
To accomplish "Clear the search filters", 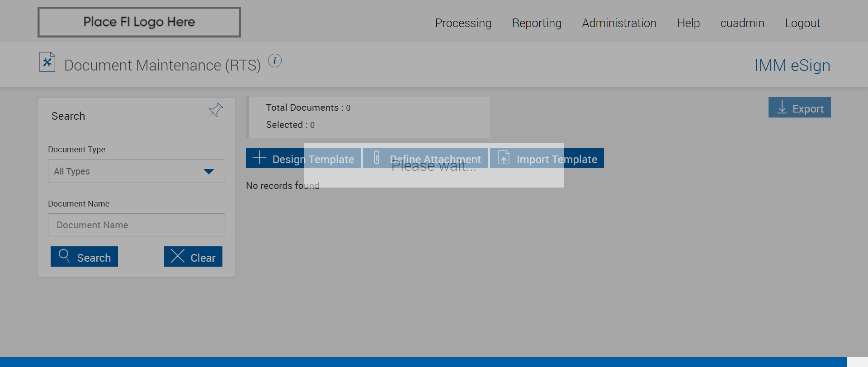I will coord(193,257).
